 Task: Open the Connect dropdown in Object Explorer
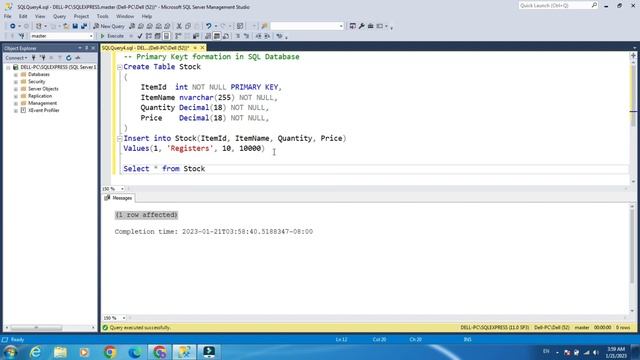click(x=16, y=58)
